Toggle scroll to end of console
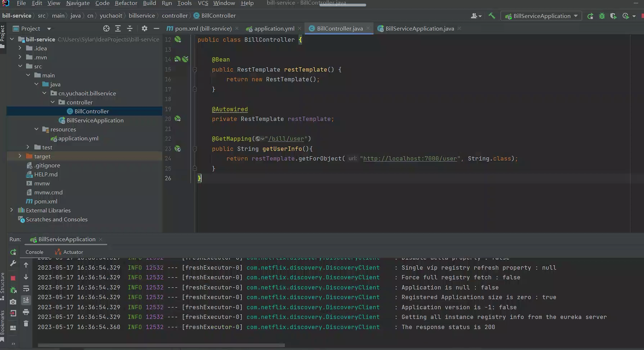The image size is (644, 350). click(x=26, y=300)
